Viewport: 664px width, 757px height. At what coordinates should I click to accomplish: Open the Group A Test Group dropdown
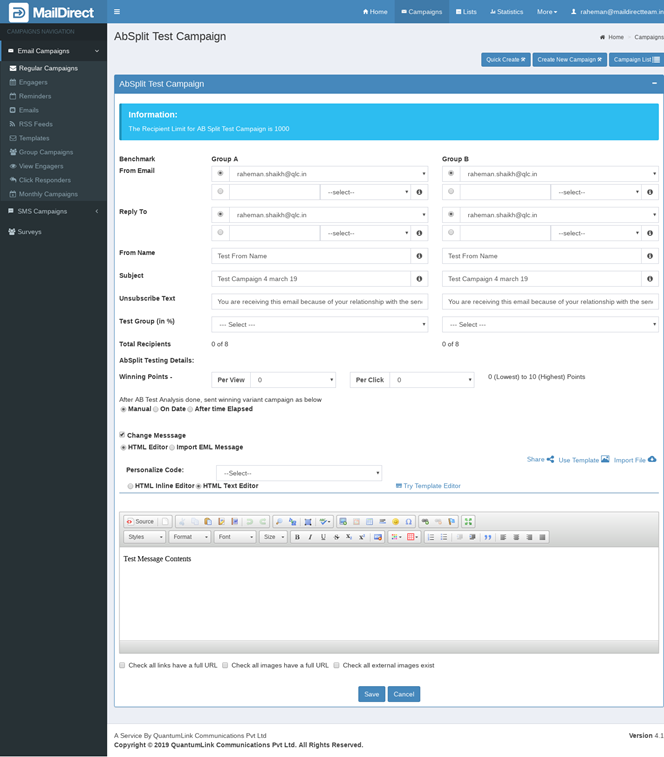coord(320,324)
